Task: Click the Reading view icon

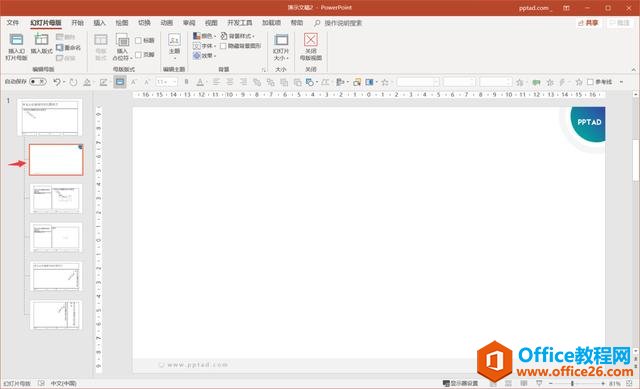Action: 524,383
